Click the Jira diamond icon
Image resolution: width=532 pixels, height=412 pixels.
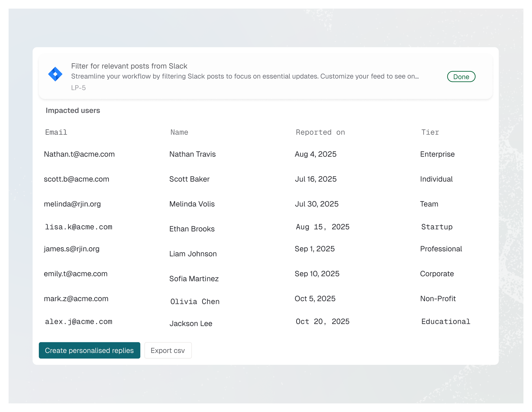coord(55,74)
